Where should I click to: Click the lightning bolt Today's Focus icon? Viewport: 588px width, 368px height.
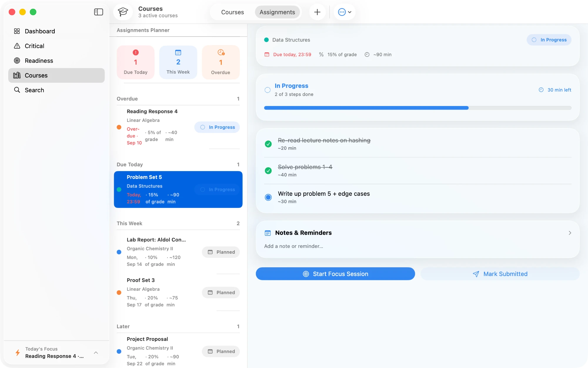[18, 352]
